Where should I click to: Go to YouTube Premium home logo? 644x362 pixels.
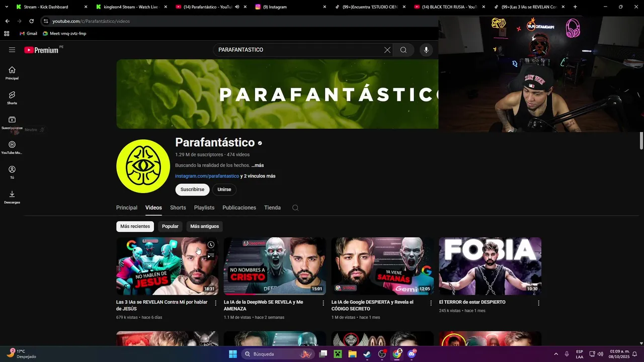click(41, 50)
